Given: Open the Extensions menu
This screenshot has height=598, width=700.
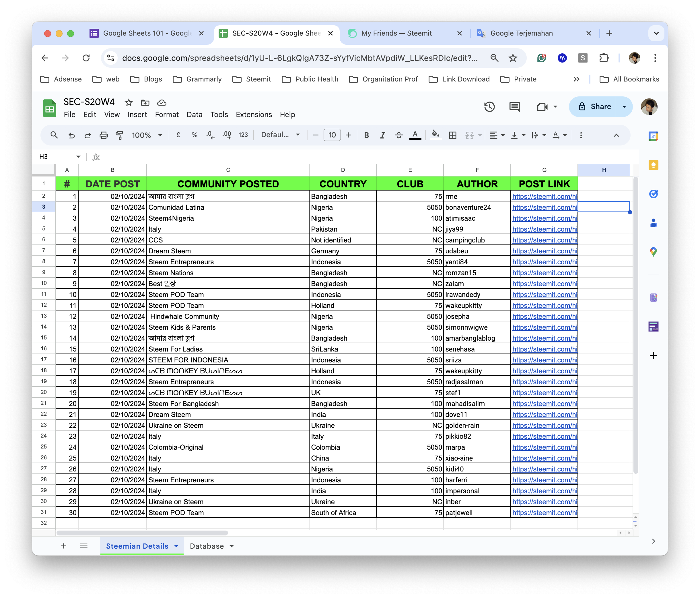Looking at the screenshot, I should (x=254, y=114).
